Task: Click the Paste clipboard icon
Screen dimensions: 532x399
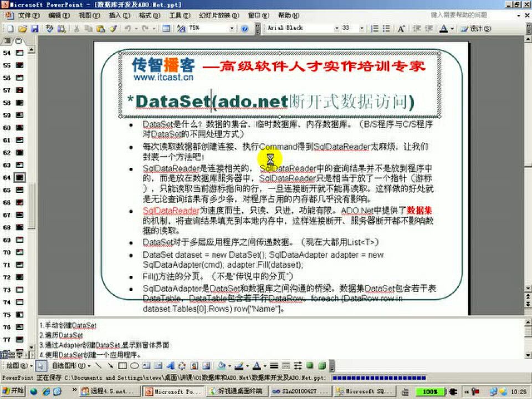Action: point(100,28)
